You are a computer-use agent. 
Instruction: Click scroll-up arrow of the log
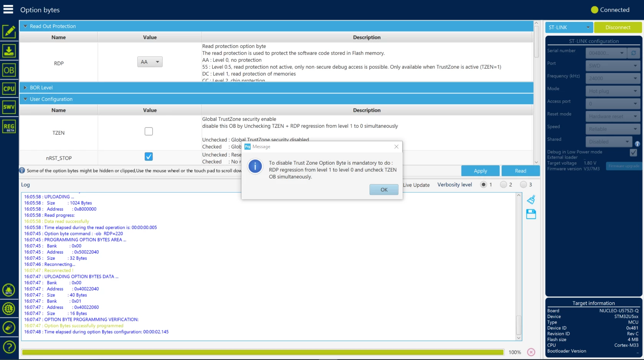click(x=519, y=195)
